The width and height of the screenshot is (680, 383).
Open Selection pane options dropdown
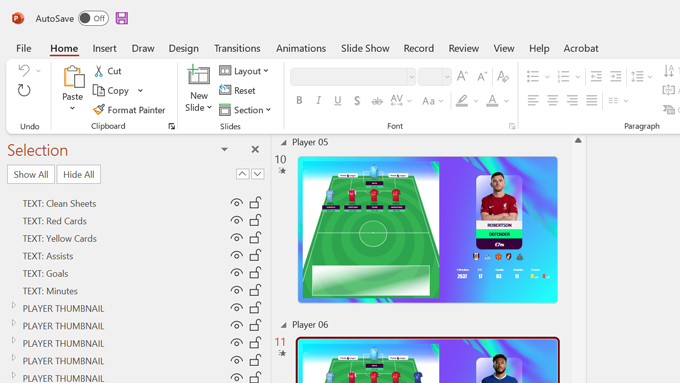(x=224, y=149)
